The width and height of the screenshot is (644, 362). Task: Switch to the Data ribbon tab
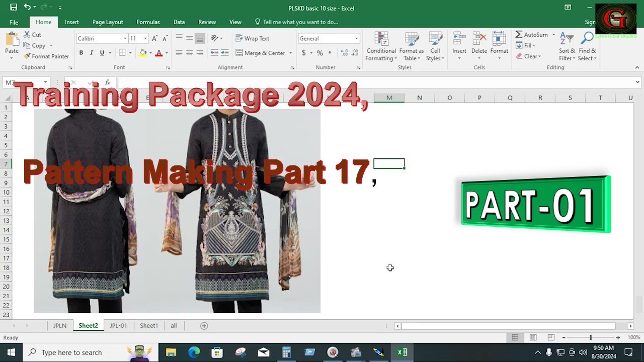(x=179, y=22)
